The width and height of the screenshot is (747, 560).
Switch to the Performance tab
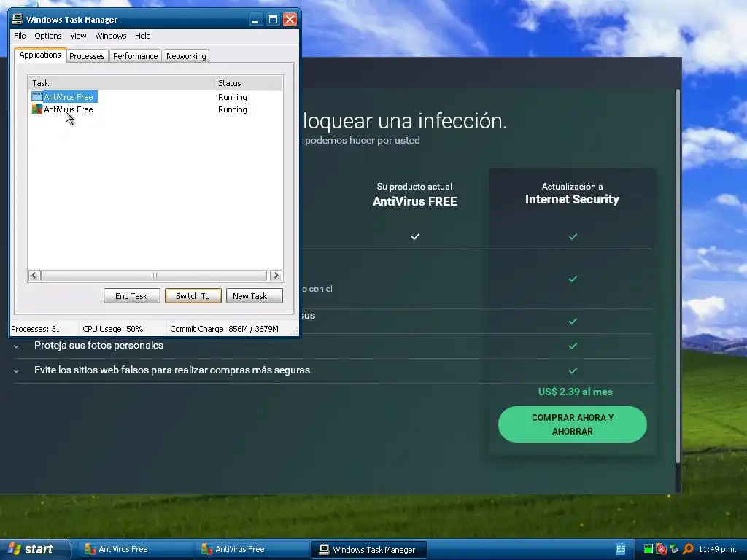135,56
